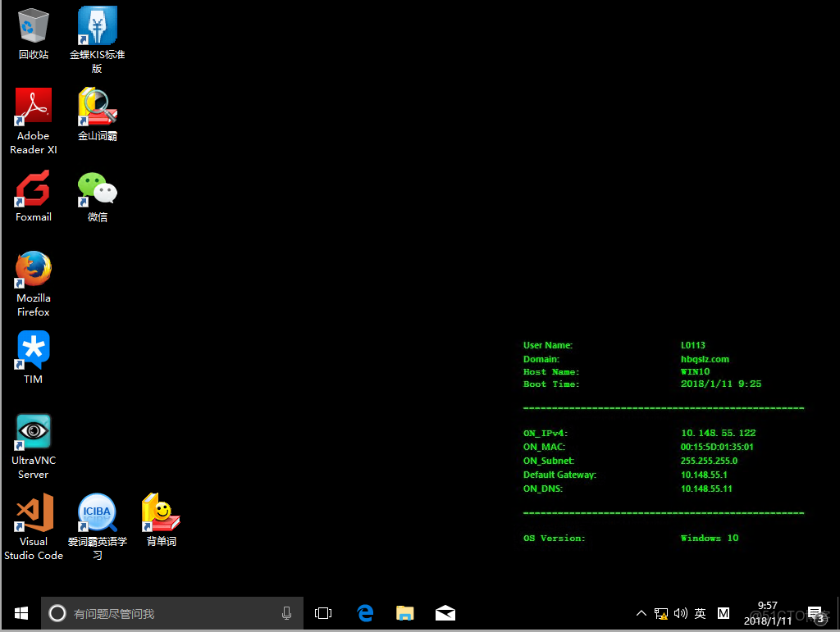
Task: Click the DNS value 10.148.55.11
Action: (x=706, y=489)
